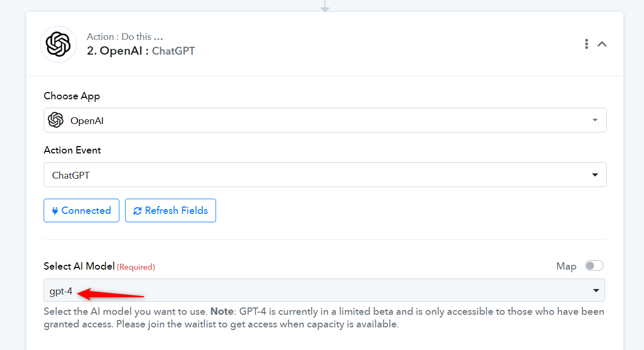Image resolution: width=644 pixels, height=350 pixels.
Task: Click the ChatGPT text in Action Event
Action: [x=71, y=176]
